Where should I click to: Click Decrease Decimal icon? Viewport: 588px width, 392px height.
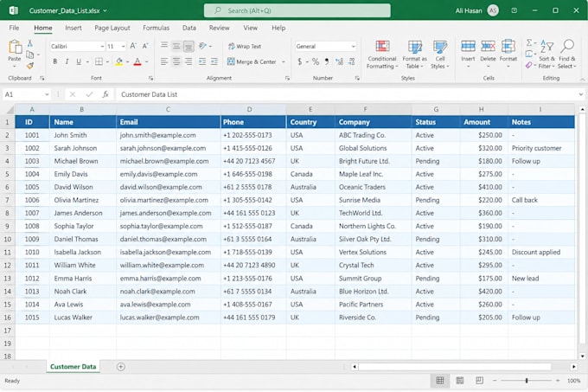click(351, 61)
